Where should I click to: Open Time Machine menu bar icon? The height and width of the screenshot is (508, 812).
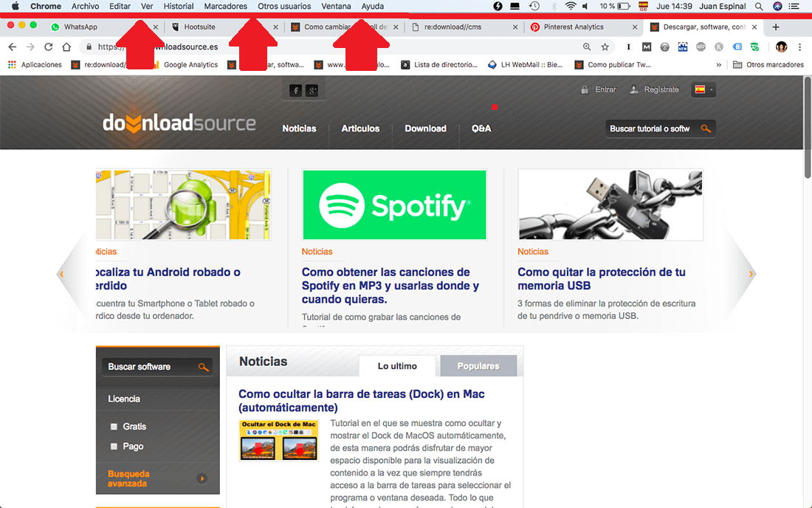point(534,6)
